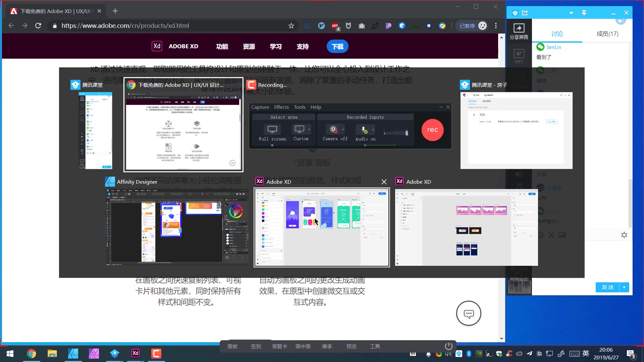Expand Custom area dropdown arrow

point(309,129)
